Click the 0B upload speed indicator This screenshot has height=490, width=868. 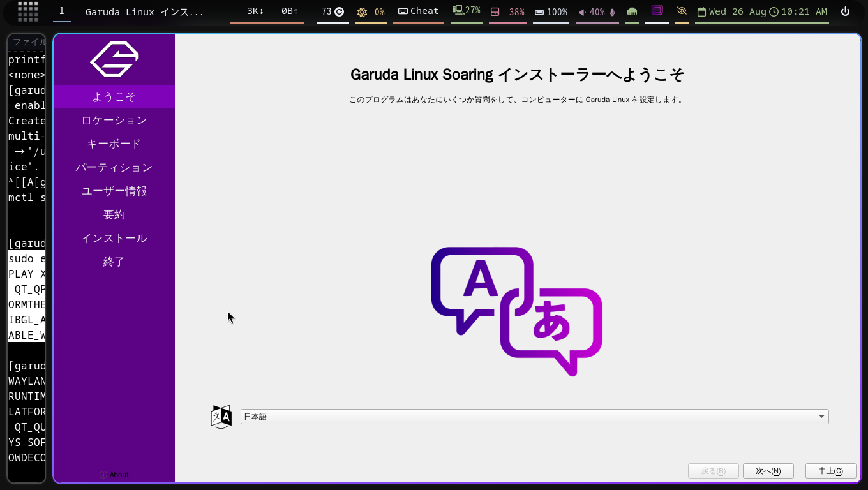[290, 11]
